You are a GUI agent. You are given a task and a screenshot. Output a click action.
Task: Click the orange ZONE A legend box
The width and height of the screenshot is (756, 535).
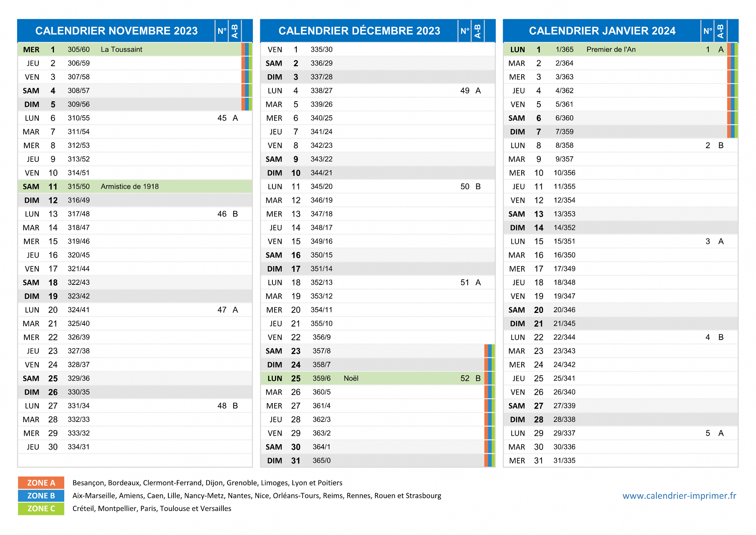(41, 483)
